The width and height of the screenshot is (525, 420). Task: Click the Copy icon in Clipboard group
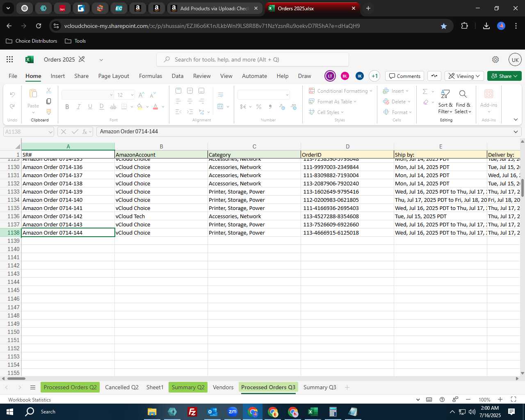pyautogui.click(x=49, y=101)
